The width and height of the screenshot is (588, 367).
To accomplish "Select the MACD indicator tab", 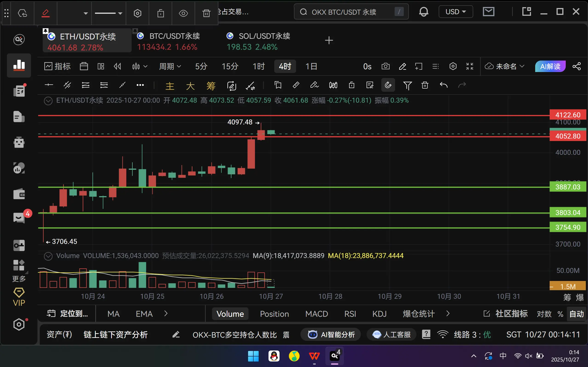I will [316, 314].
